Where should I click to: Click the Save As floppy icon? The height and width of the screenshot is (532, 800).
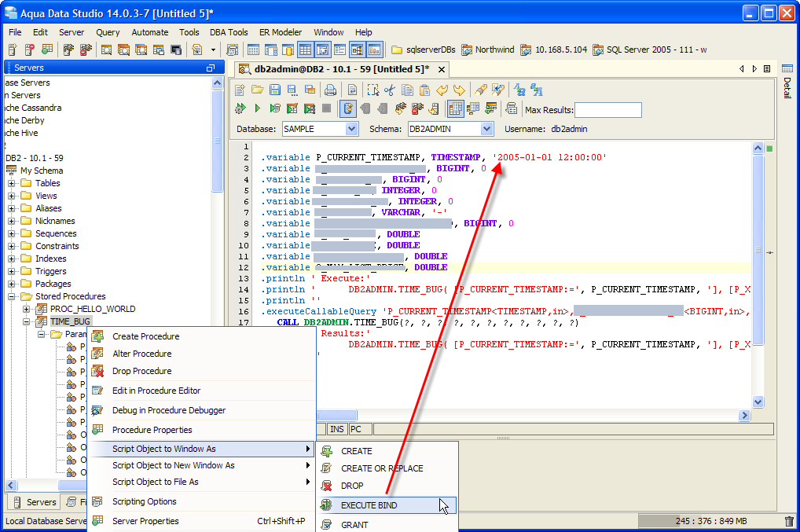pos(292,90)
